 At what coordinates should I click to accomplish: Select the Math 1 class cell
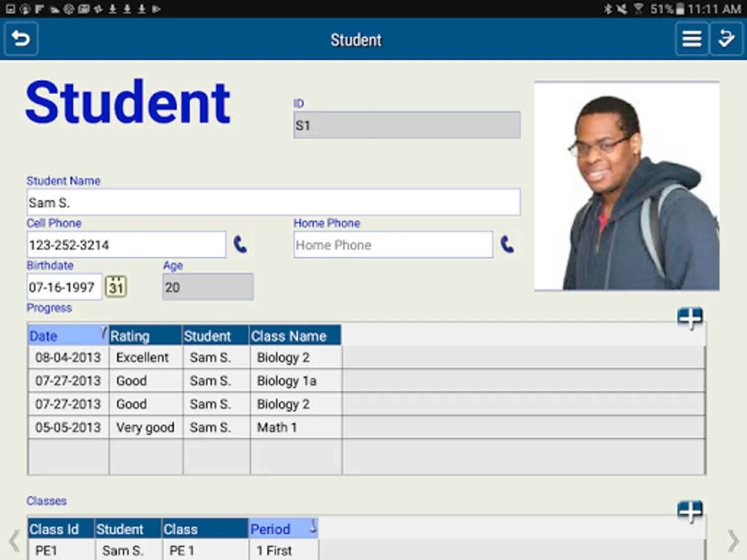[x=296, y=427]
